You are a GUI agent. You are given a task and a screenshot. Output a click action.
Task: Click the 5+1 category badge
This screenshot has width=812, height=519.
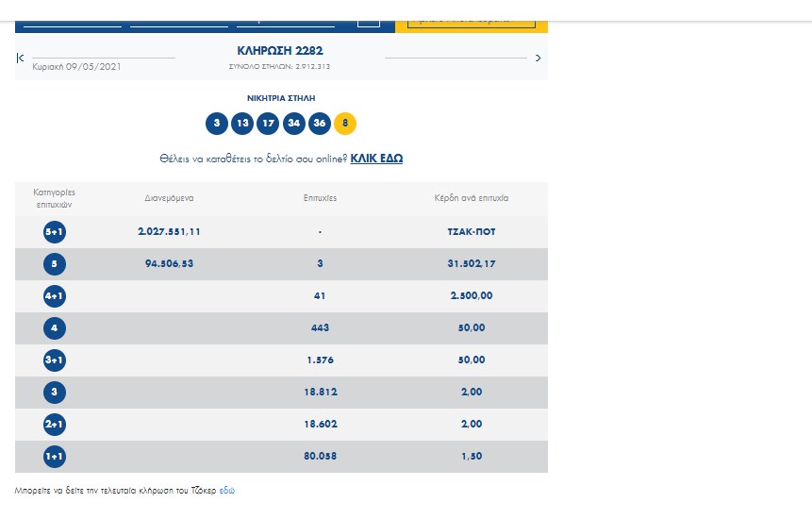(55, 232)
